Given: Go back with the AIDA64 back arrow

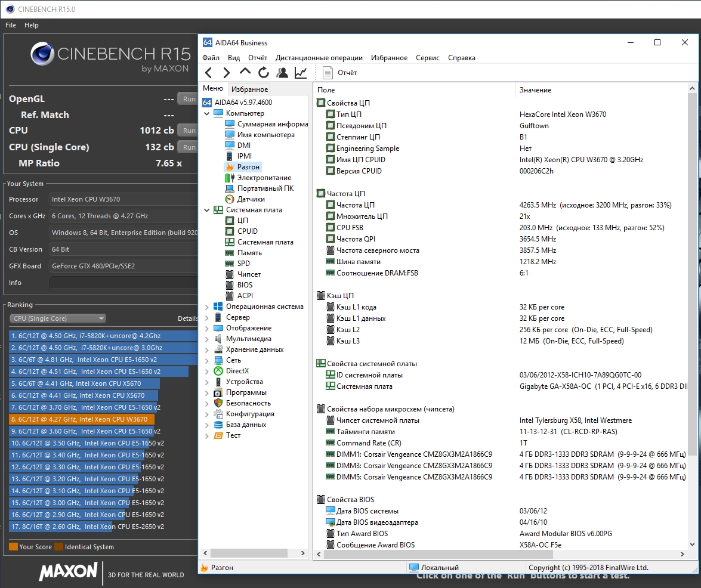Looking at the screenshot, I should (x=208, y=72).
